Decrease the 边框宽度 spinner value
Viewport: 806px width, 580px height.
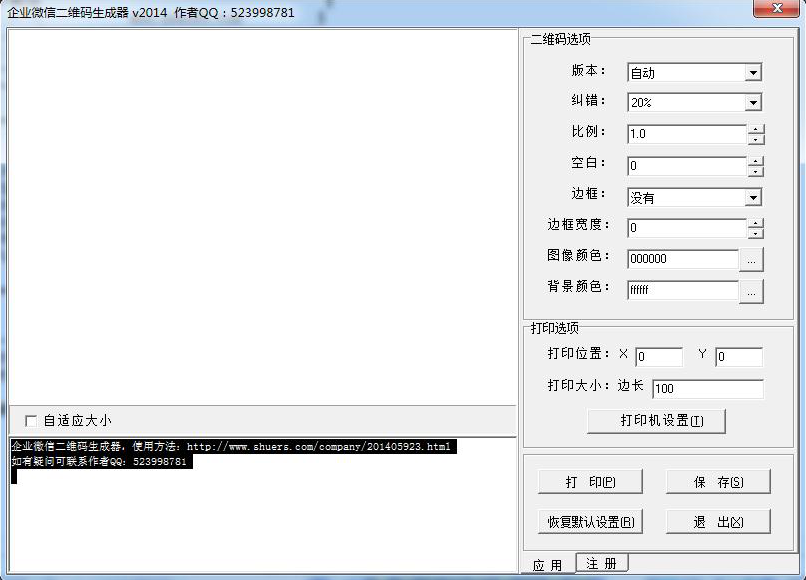pyautogui.click(x=756, y=233)
